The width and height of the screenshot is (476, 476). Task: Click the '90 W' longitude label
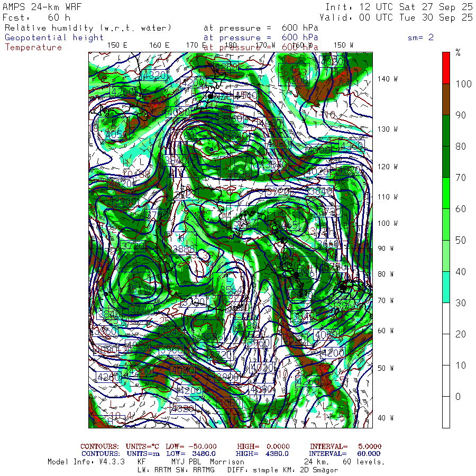[386, 249]
